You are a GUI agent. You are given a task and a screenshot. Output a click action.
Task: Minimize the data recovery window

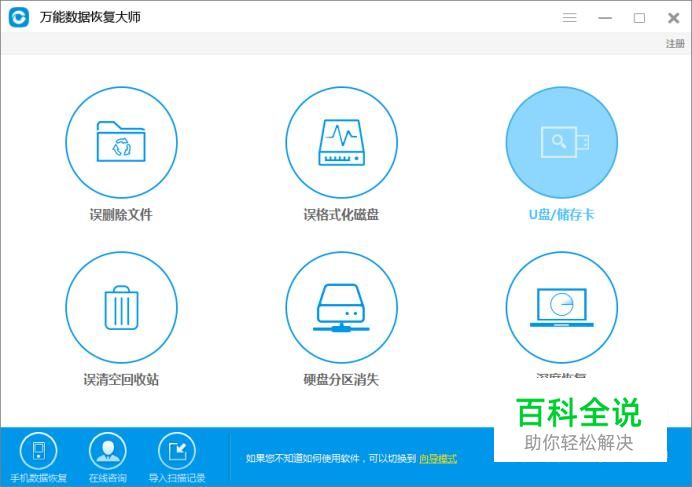[x=605, y=18]
